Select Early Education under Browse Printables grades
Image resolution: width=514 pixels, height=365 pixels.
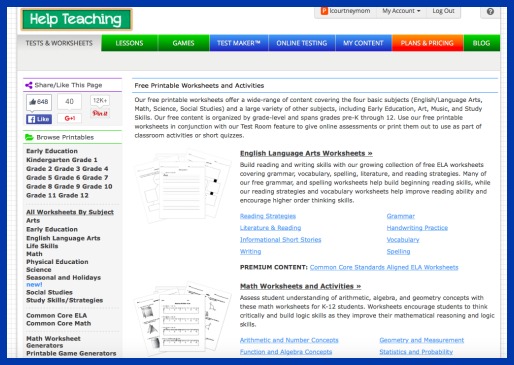52,151
